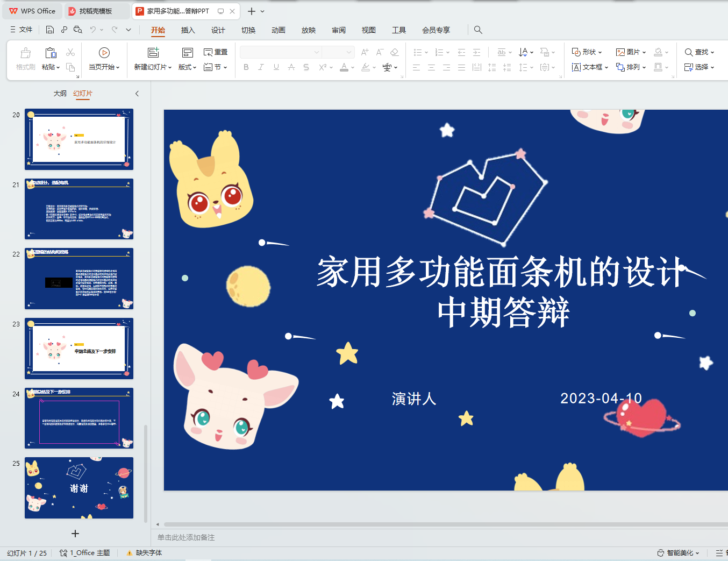Increase font size with A+ icon

coord(365,52)
